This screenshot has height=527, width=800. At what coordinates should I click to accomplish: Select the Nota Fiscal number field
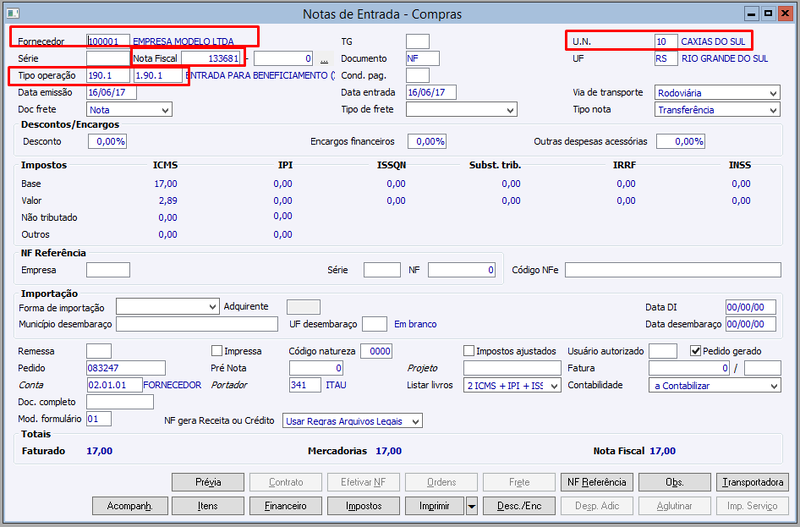point(211,59)
